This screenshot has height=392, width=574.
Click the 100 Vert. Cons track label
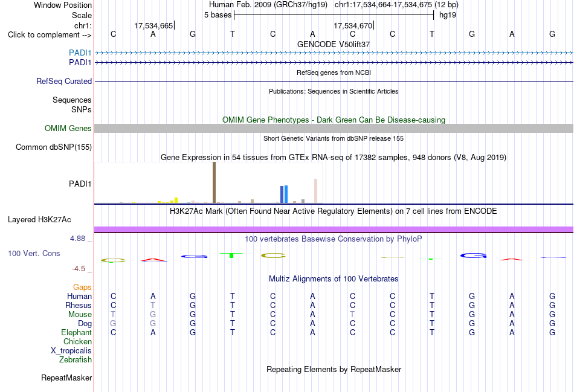pyautogui.click(x=34, y=253)
